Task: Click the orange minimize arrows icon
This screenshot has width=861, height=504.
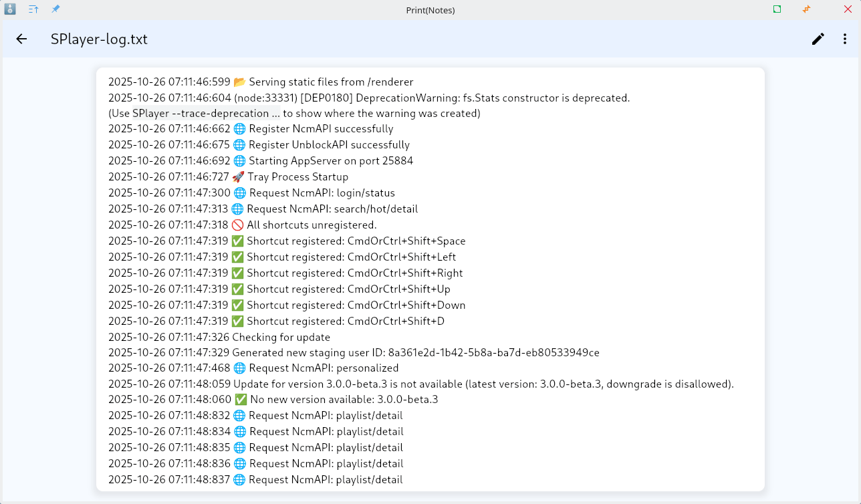Action: click(806, 9)
